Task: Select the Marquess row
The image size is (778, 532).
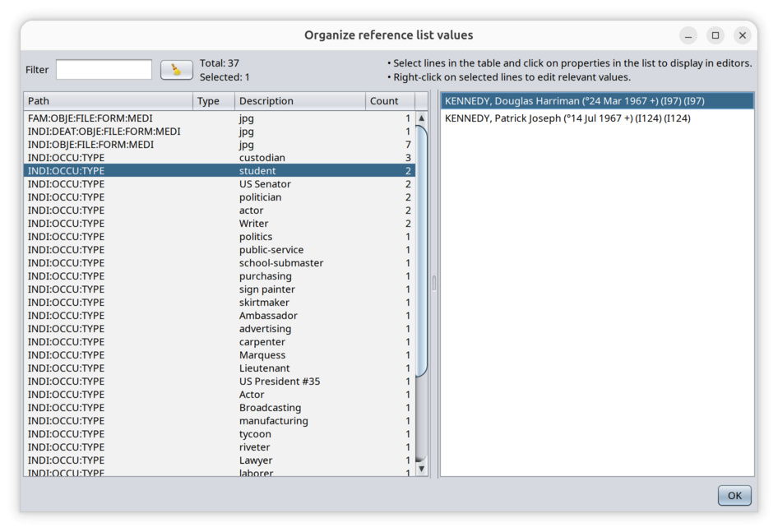Action: pyautogui.click(x=220, y=355)
